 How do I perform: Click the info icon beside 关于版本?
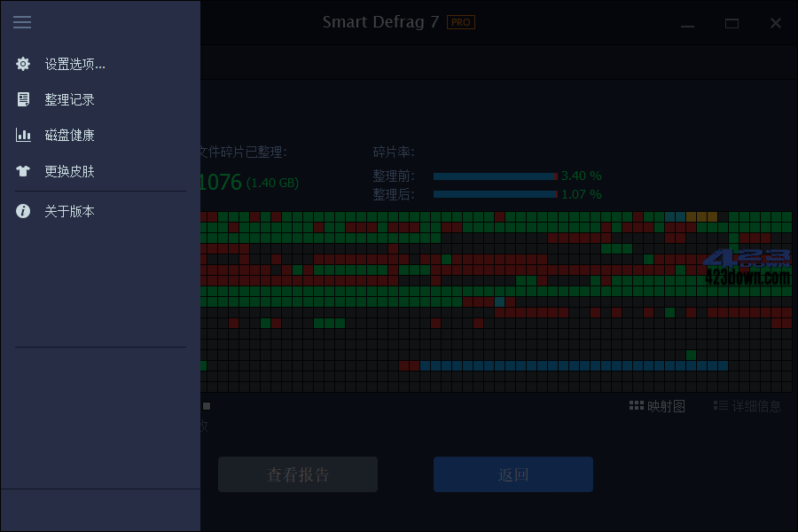22,210
